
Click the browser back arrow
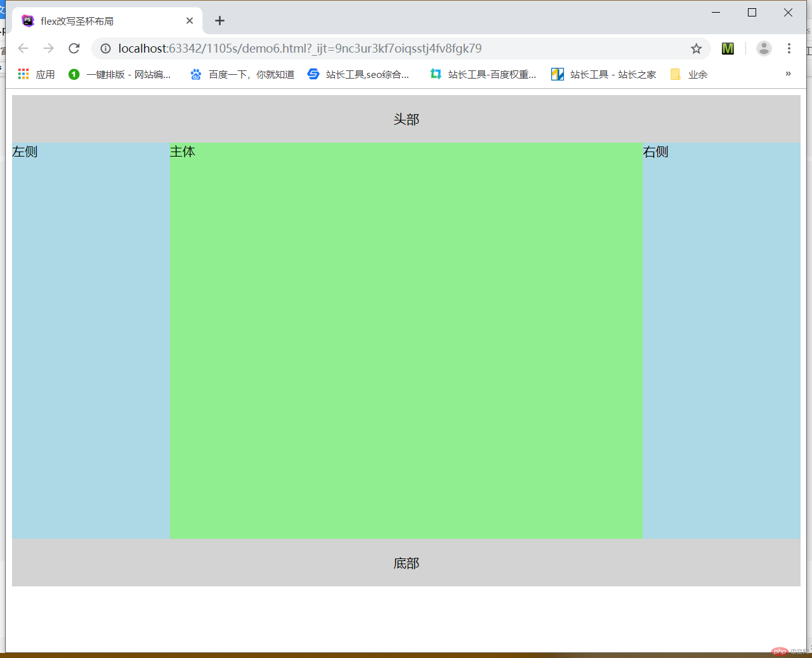(x=23, y=48)
